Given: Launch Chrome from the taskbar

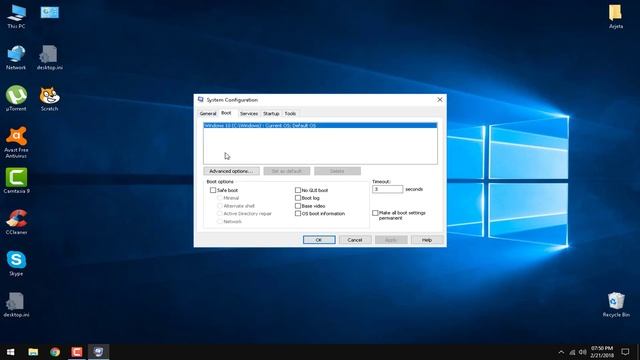Looking at the screenshot, I should tap(55, 352).
